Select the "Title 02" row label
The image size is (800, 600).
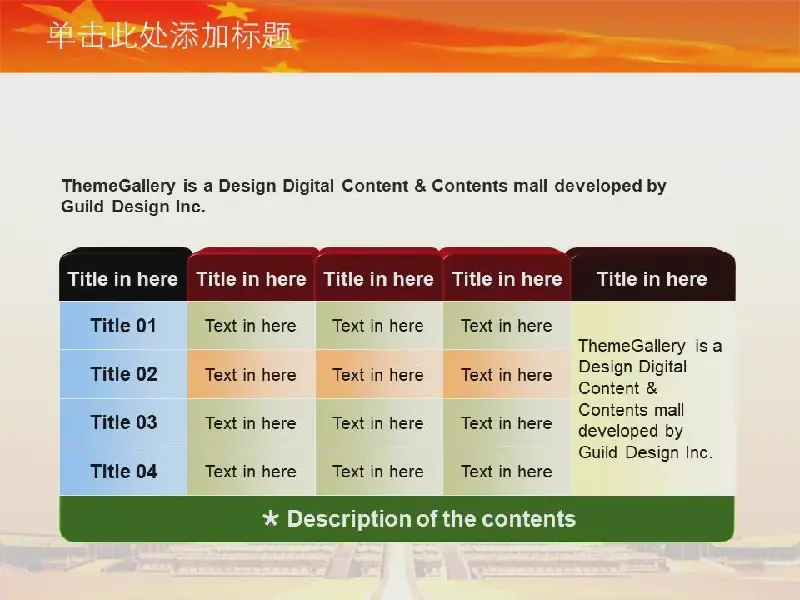click(x=123, y=374)
